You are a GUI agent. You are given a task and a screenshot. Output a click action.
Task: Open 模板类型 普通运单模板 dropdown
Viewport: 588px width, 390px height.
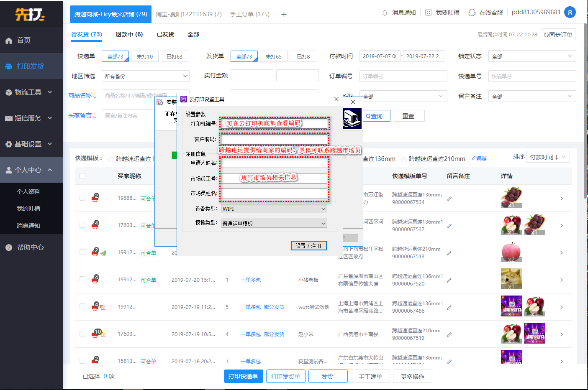(x=274, y=223)
